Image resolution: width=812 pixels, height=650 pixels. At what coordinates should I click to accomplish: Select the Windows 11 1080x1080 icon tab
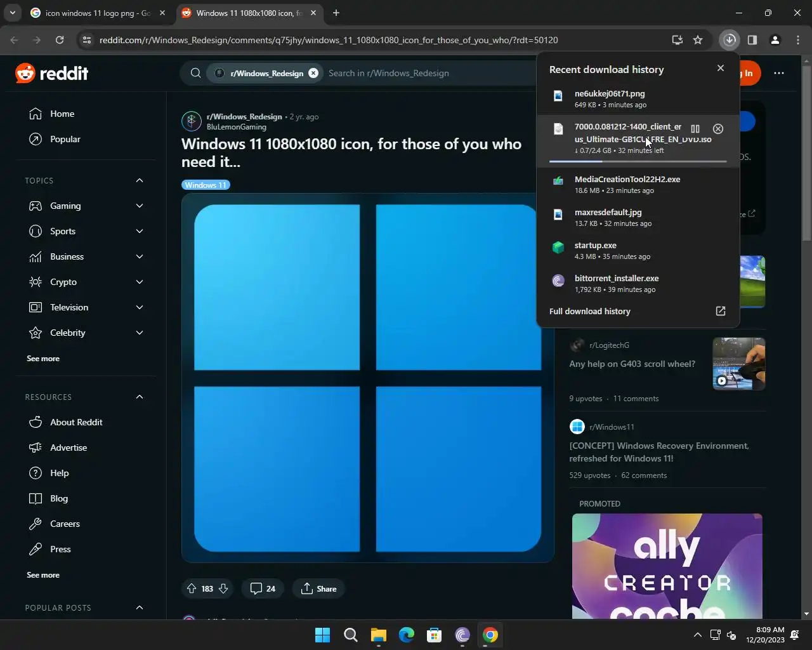click(248, 13)
